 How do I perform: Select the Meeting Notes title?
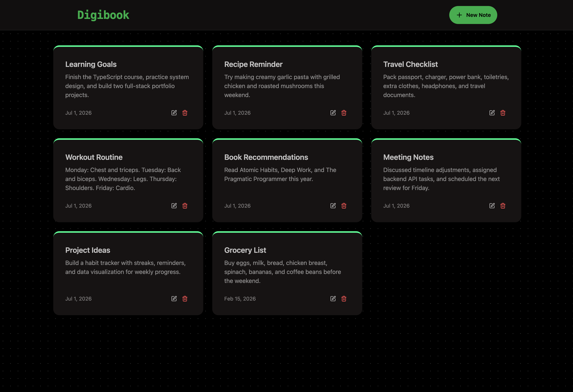[408, 157]
